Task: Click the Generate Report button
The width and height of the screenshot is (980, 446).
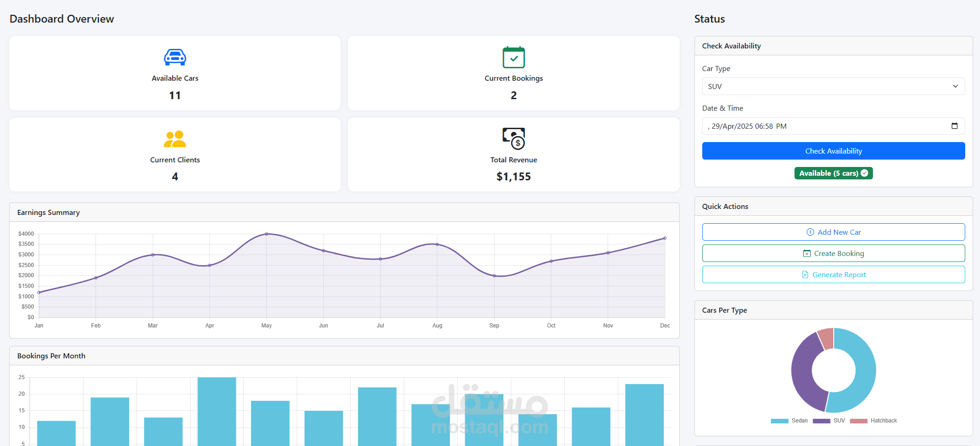Action: pos(833,274)
